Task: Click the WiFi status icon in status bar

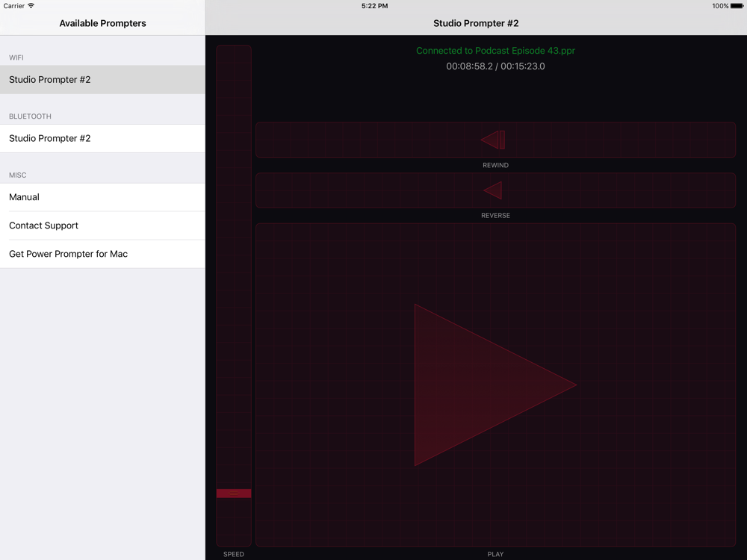Action: [x=31, y=6]
